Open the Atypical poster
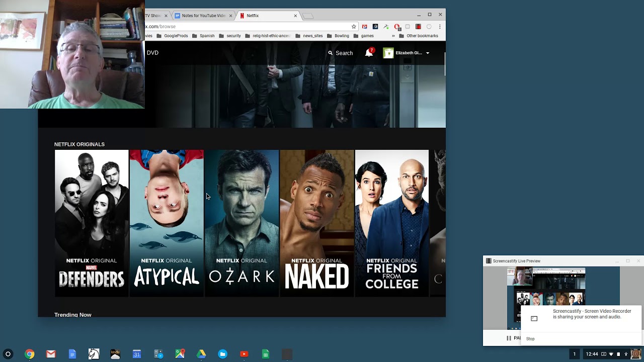This screenshot has height=362, width=644. coord(167,223)
